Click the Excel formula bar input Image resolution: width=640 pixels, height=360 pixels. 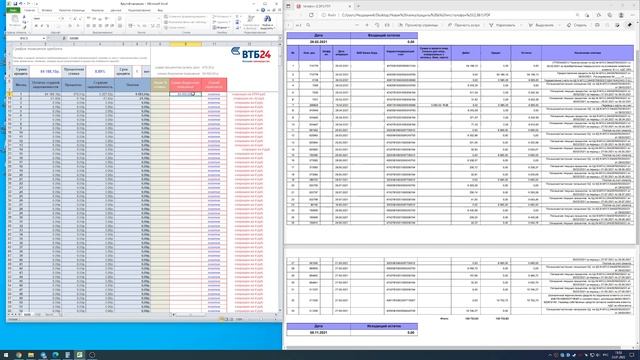tap(173, 38)
